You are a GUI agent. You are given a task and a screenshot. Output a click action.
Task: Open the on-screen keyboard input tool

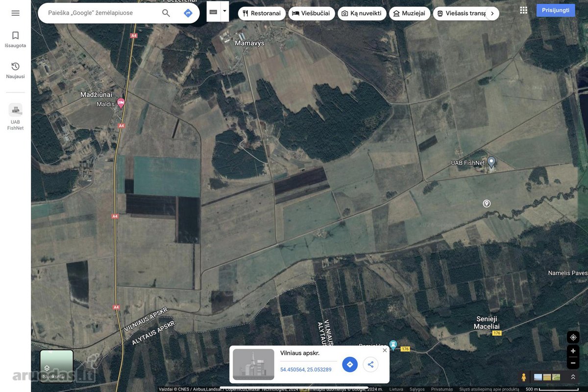[213, 12]
